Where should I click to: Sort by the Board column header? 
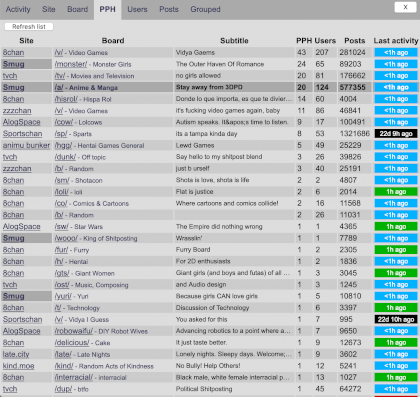(113, 41)
